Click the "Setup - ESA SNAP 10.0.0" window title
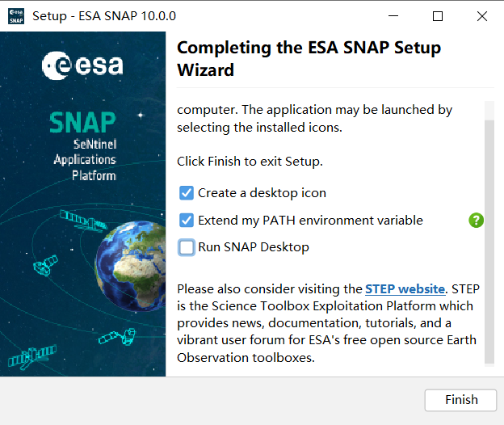The width and height of the screenshot is (504, 425). 104,15
